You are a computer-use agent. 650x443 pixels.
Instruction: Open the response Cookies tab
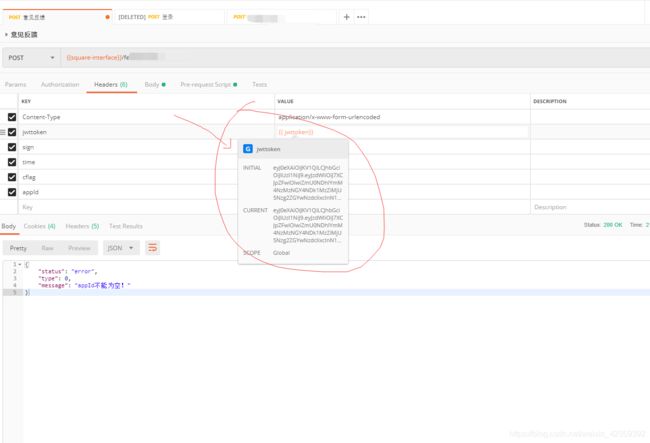39,226
